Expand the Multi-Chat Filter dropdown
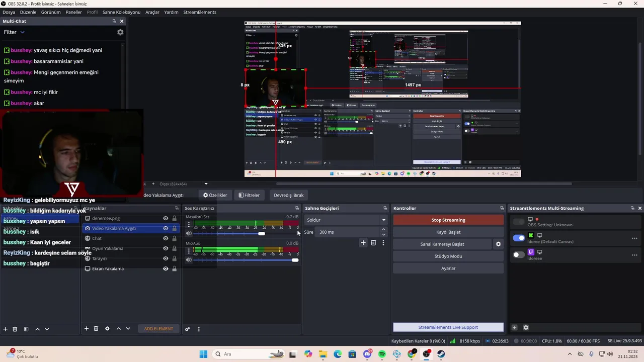 click(x=14, y=32)
